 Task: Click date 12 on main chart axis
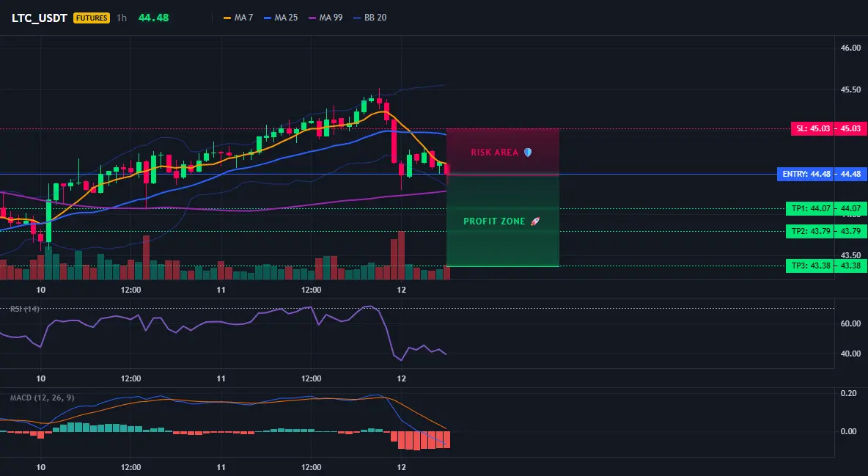point(401,290)
